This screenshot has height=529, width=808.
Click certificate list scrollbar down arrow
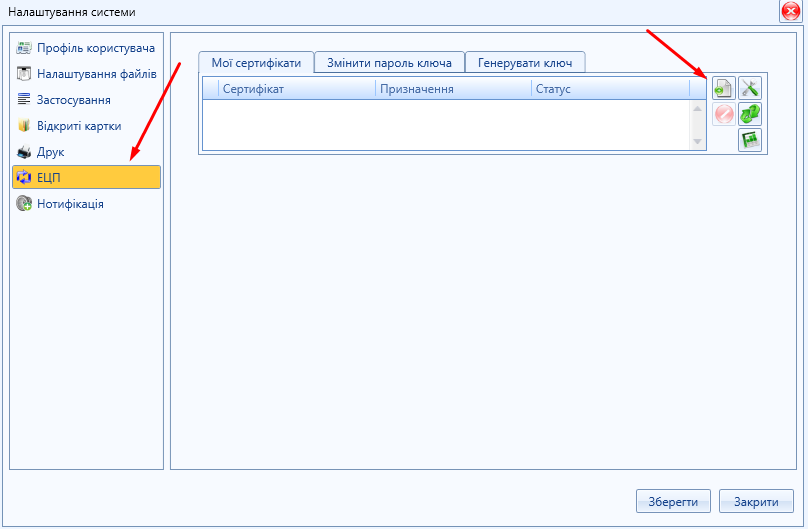tap(698, 142)
